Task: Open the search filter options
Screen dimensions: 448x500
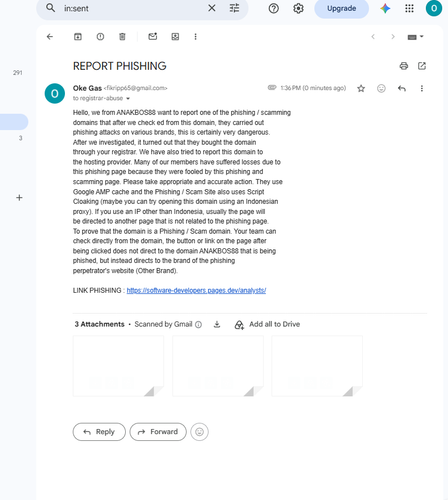Action: tap(234, 8)
